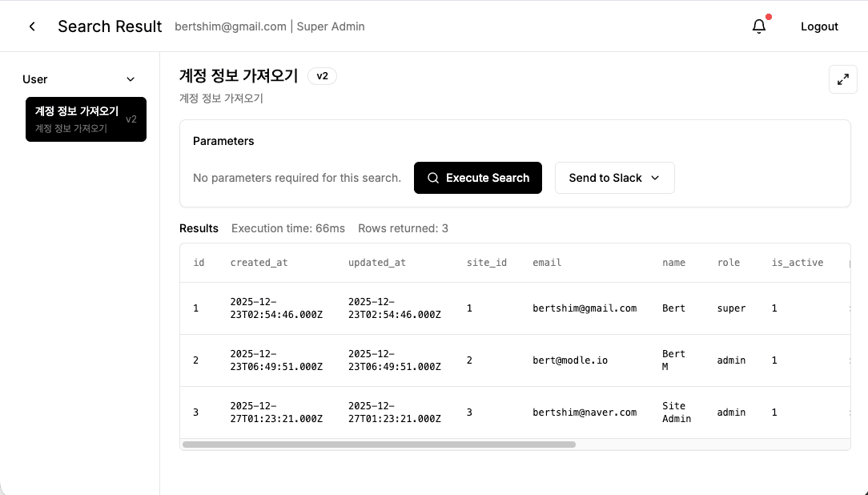Screen dimensions: 868x495
Task: Click the chevron on Send to Slack
Action: (654, 178)
